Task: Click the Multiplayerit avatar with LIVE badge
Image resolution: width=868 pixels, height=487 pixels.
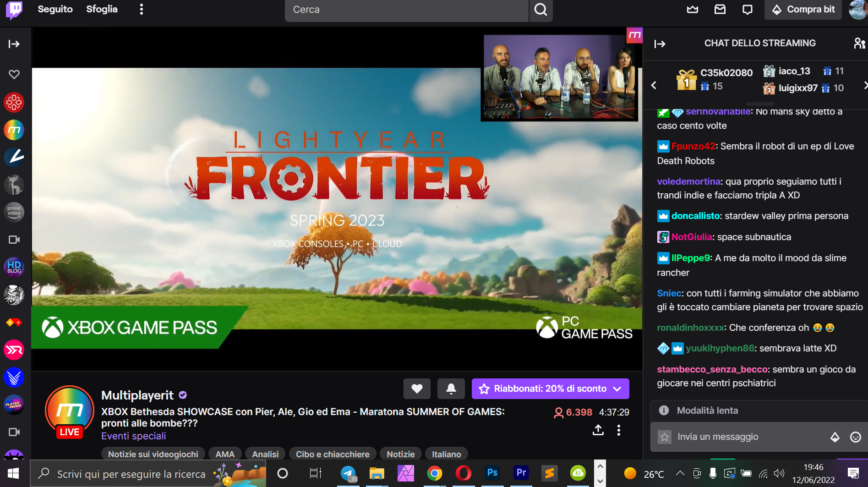Action: (x=70, y=411)
